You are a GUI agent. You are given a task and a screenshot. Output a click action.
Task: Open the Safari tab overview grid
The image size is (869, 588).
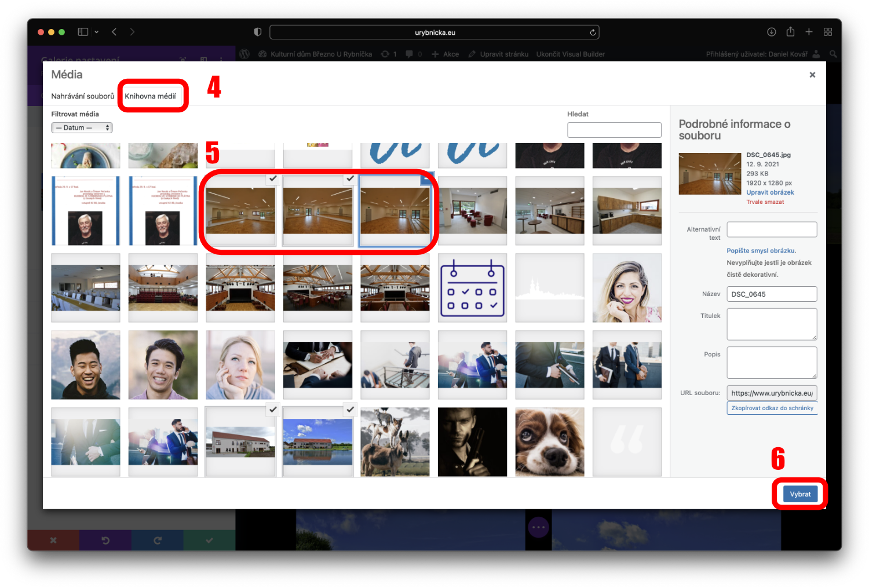pos(828,32)
